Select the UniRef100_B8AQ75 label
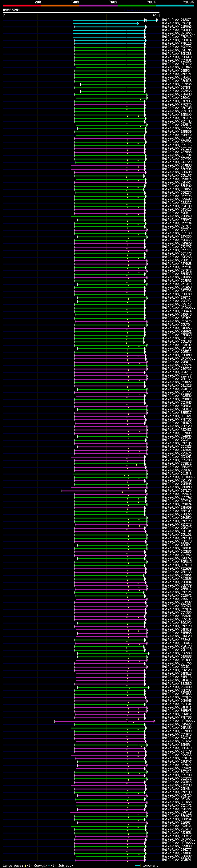197x868 pixels. point(176,815)
